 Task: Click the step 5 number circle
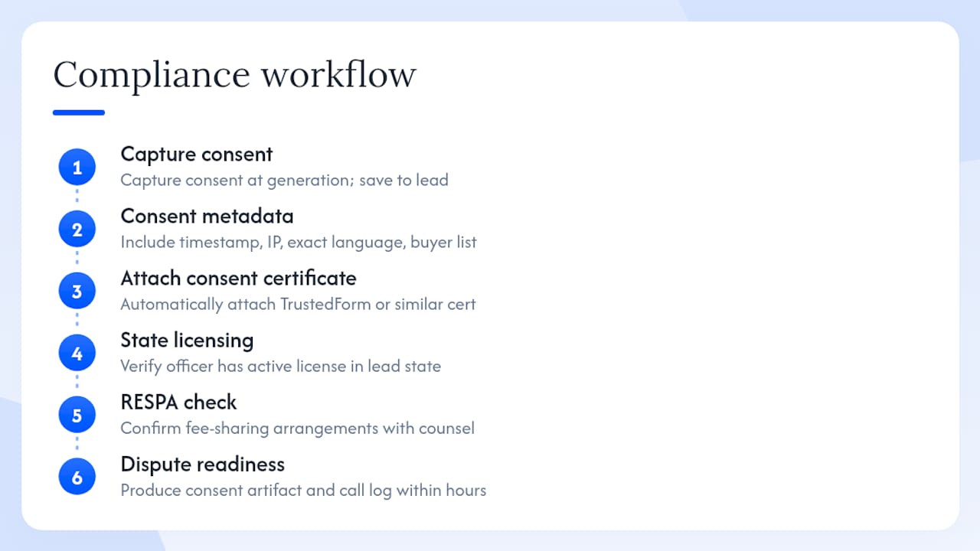77,416
